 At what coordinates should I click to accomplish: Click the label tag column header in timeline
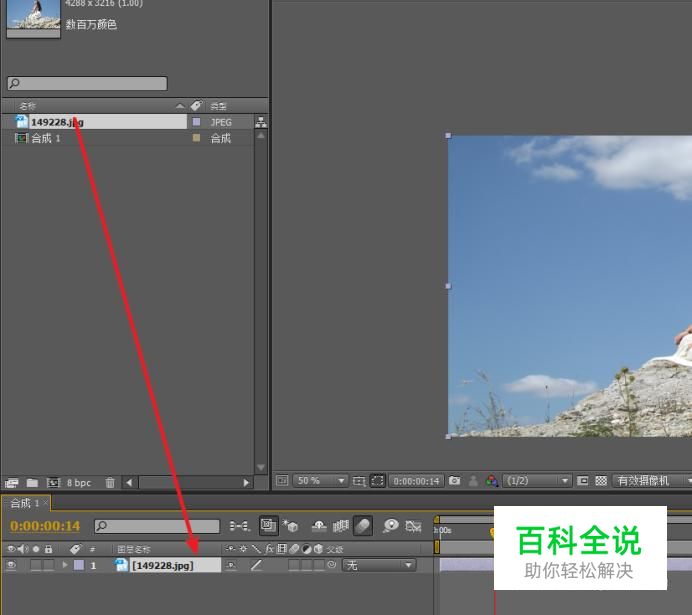[x=75, y=549]
